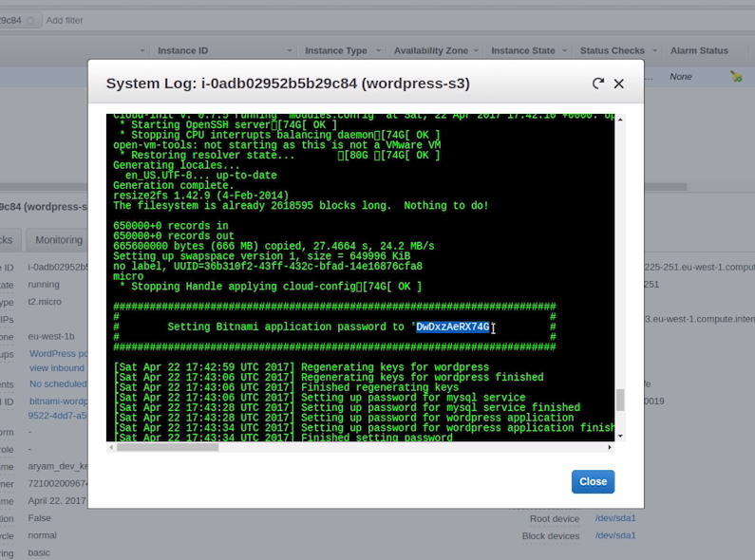Click the aryam_dev key name value

click(58, 467)
